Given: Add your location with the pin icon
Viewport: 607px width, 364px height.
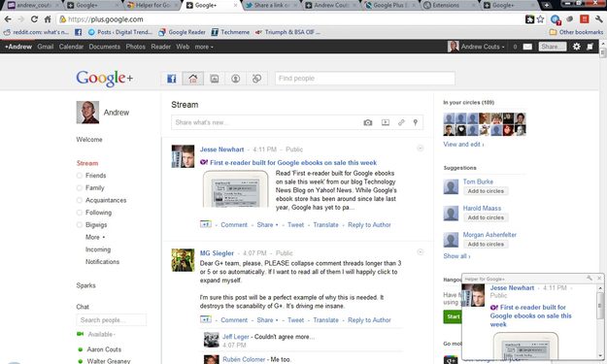Looking at the screenshot, I should (x=415, y=122).
